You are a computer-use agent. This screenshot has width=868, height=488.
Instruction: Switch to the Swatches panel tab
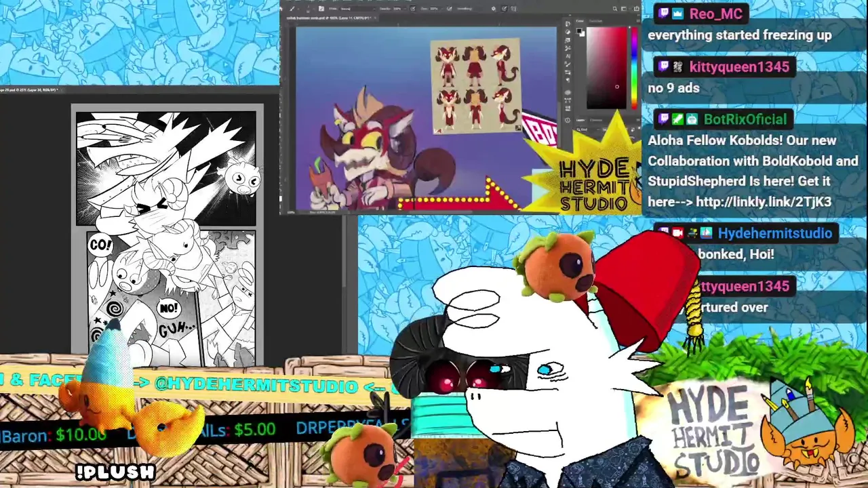tap(595, 21)
